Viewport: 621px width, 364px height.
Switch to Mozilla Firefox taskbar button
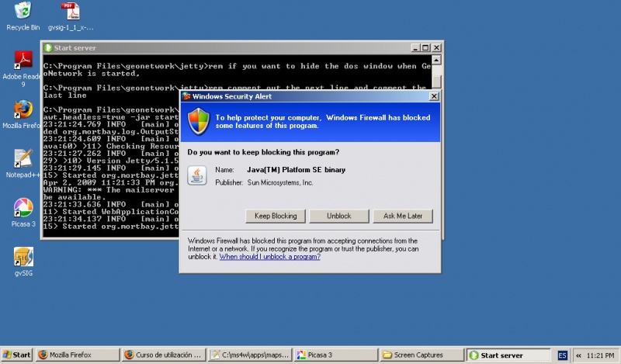pos(75,355)
